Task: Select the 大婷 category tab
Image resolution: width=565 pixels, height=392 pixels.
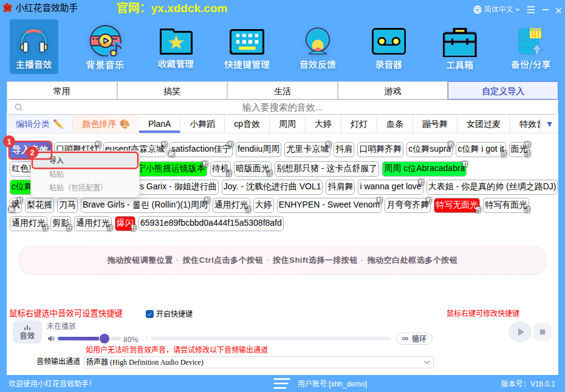Action: [x=323, y=124]
